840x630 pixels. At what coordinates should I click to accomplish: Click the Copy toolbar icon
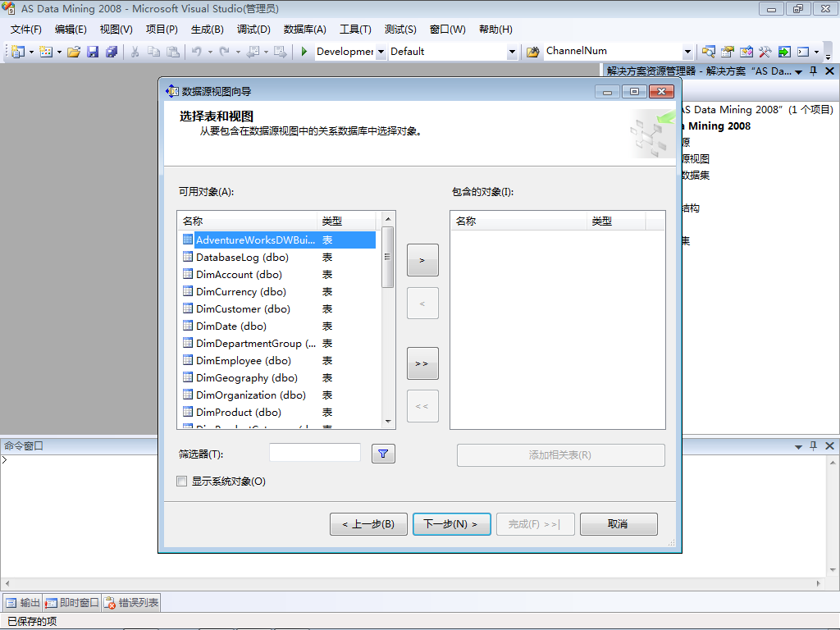153,52
